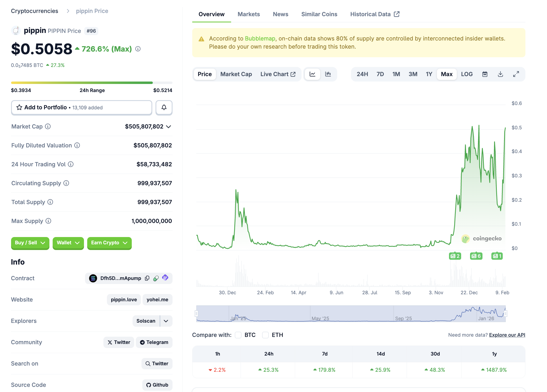This screenshot has width=547, height=392.
Task: Download chart data icon
Action: [x=500, y=74]
